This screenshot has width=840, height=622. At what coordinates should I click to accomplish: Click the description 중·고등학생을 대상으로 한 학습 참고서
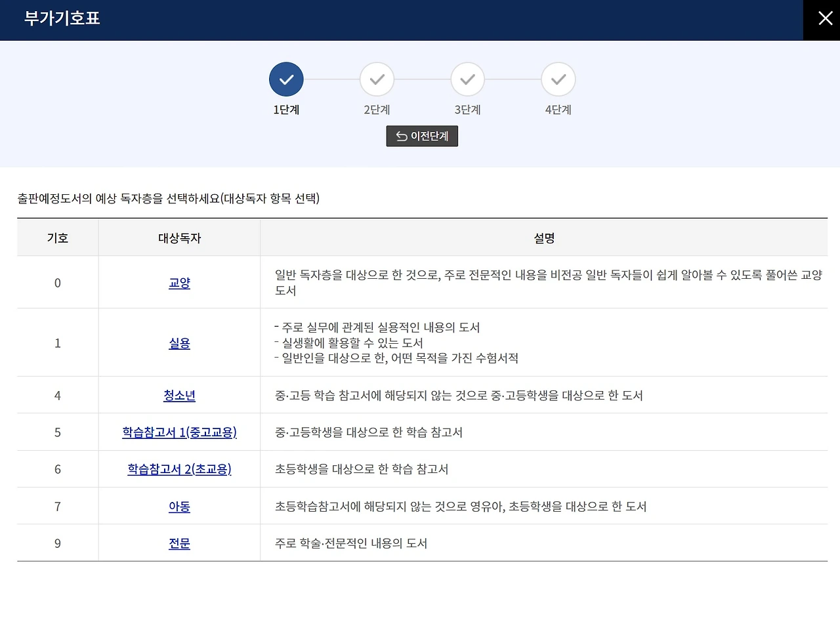[369, 432]
